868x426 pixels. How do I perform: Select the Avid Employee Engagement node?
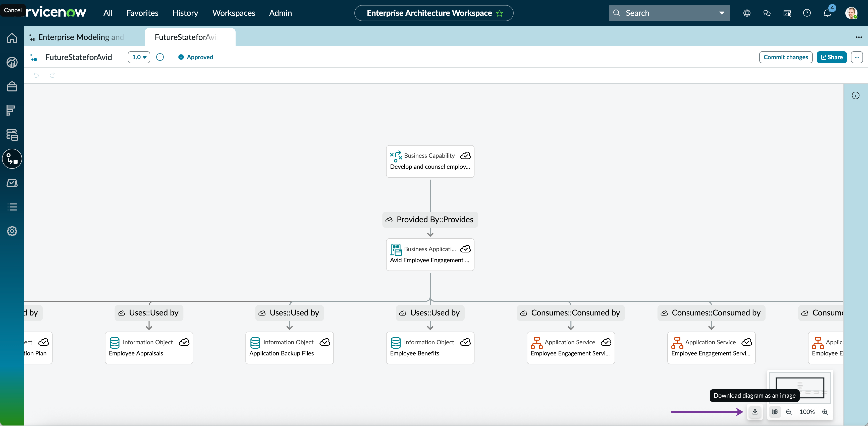pyautogui.click(x=430, y=255)
